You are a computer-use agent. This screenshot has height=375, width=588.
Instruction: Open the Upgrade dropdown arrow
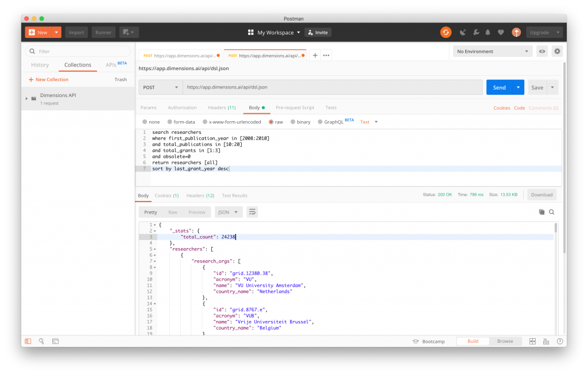[558, 33]
